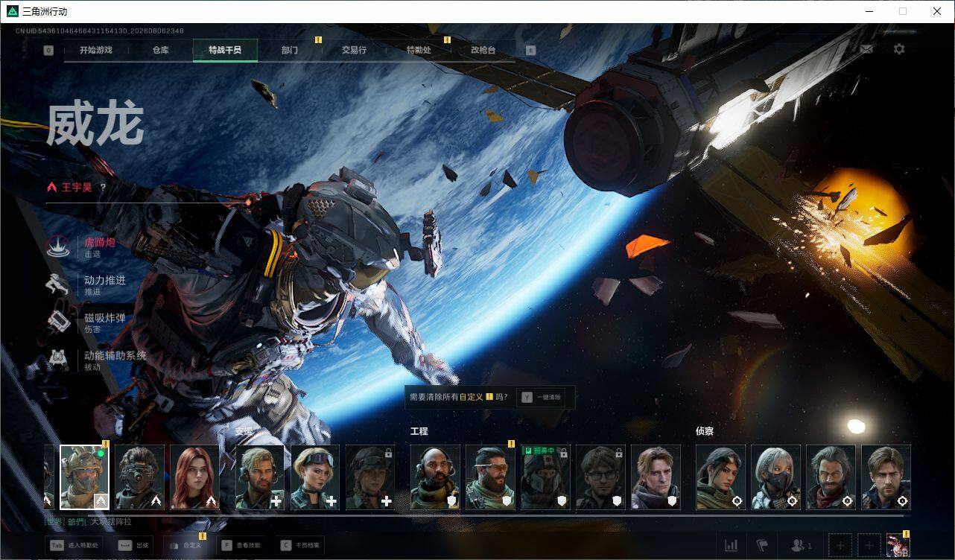This screenshot has width=955, height=560.
Task: Open the 特勤处 tab
Action: 419,50
